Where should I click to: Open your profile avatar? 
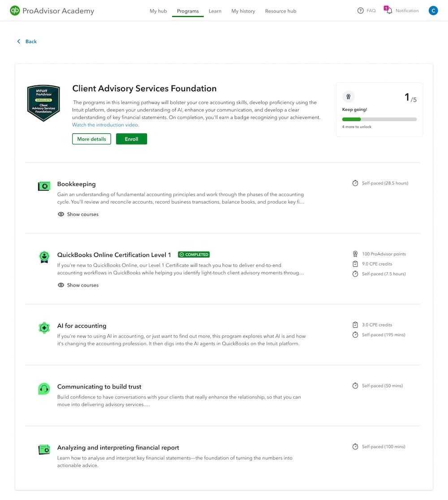click(433, 10)
